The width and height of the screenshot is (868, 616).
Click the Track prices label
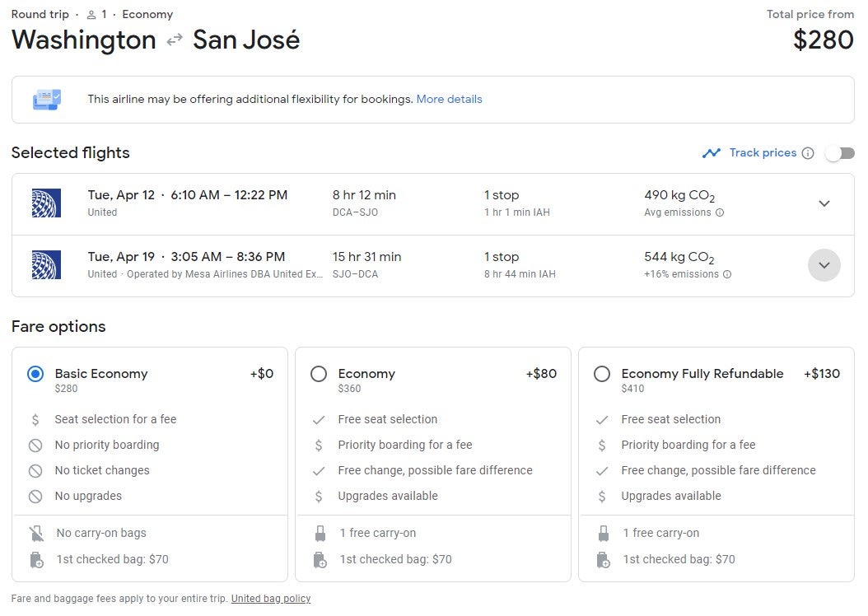(763, 153)
